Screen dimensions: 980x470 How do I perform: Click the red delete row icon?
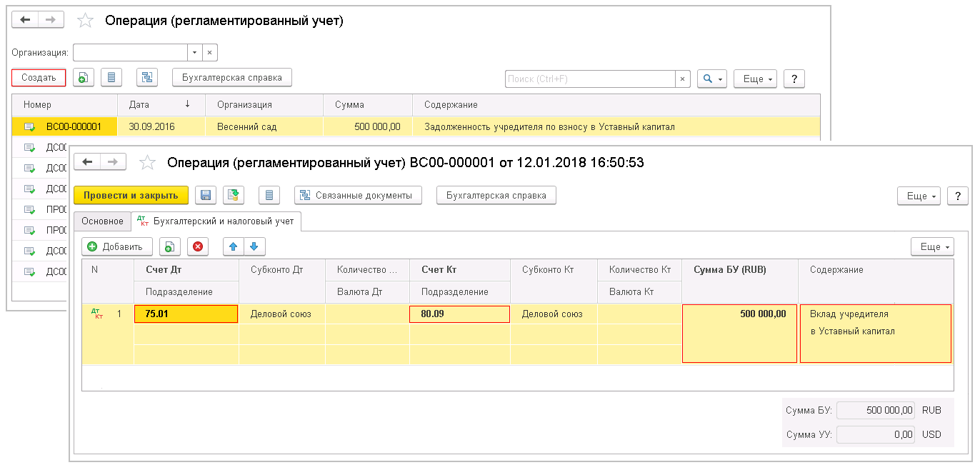198,246
